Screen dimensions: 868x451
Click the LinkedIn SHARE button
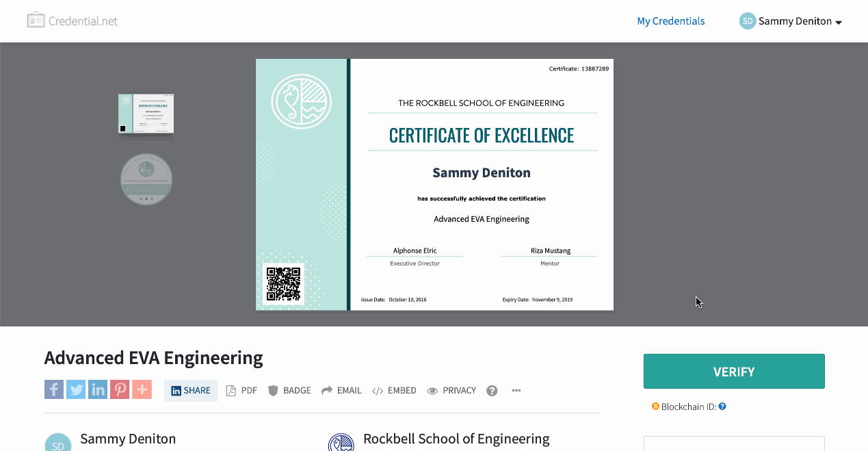[191, 391]
